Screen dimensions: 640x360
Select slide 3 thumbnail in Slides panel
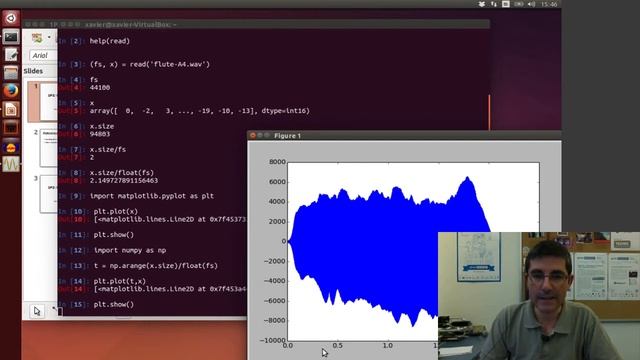(48, 194)
